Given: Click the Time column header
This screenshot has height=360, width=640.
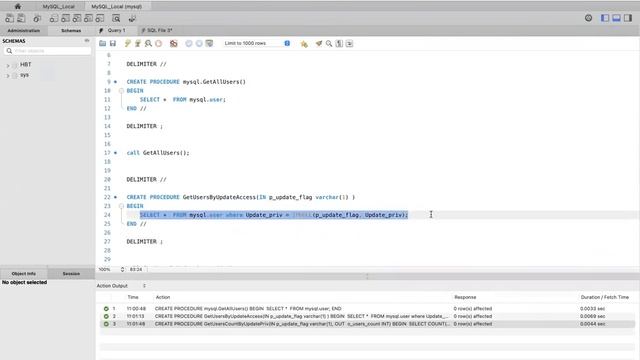Looking at the screenshot, I should (x=133, y=297).
